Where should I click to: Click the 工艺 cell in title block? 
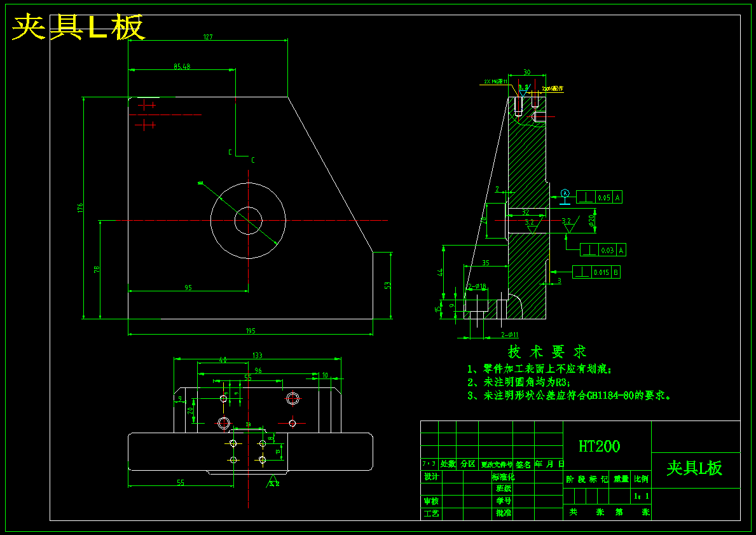(x=432, y=514)
